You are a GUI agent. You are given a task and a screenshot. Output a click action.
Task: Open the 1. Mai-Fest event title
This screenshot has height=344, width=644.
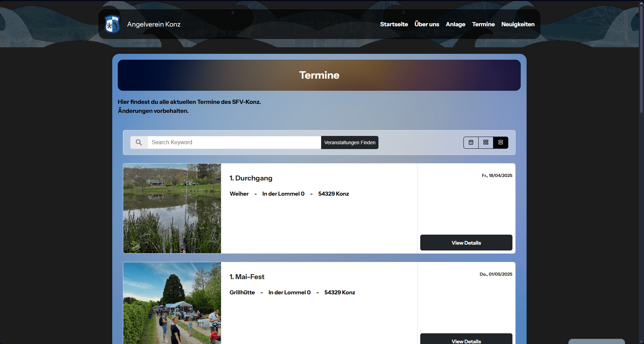click(247, 277)
